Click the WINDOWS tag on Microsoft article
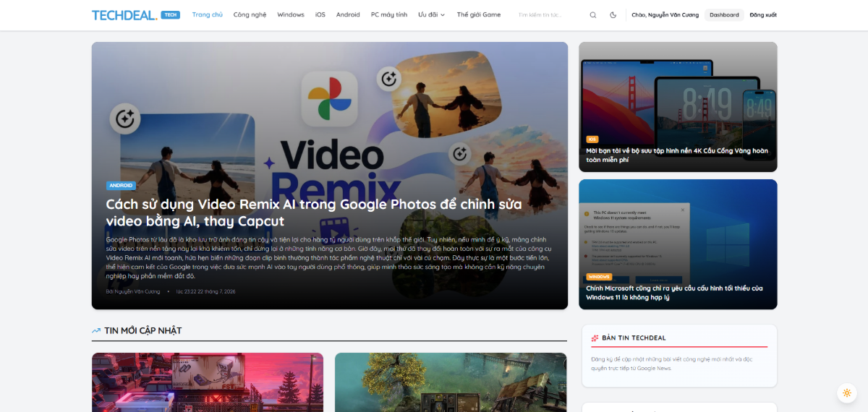Screen dimensions: 868x412 pos(600,277)
